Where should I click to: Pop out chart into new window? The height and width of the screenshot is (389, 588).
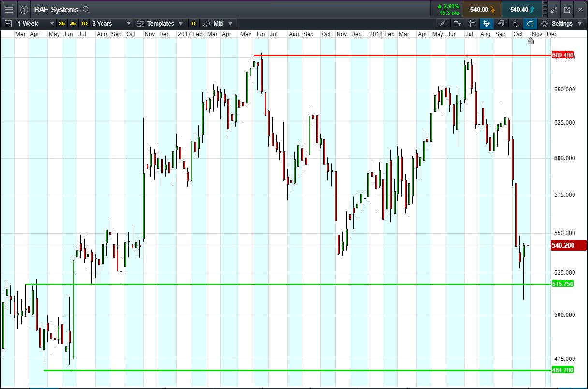click(x=567, y=9)
